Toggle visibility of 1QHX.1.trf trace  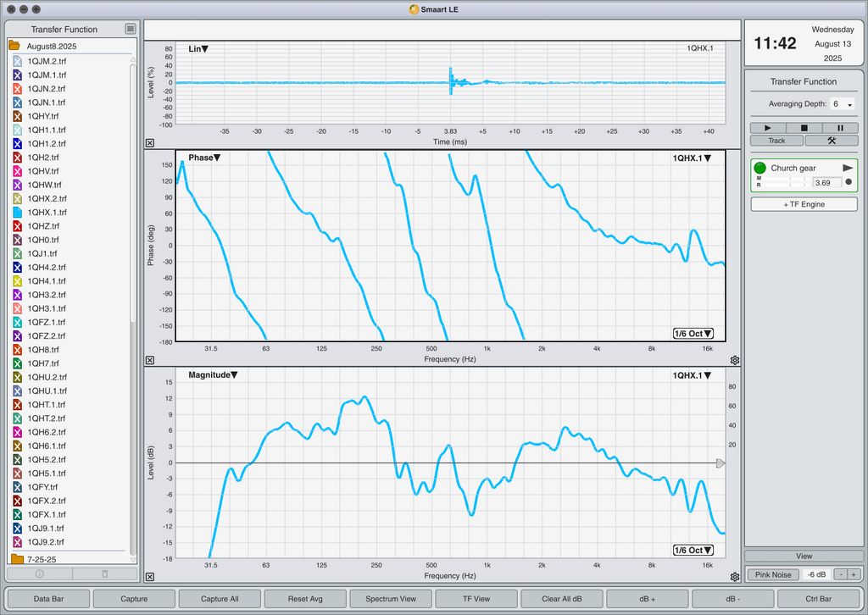(x=17, y=213)
